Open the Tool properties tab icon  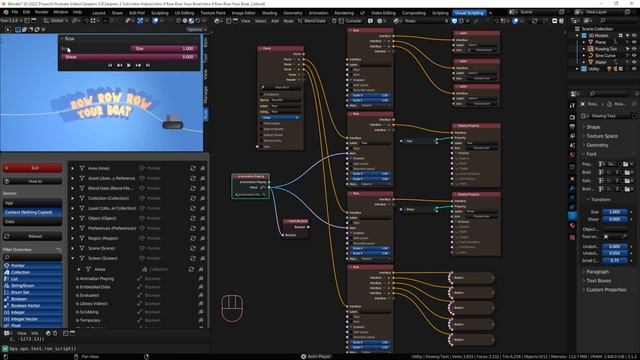coord(572,105)
